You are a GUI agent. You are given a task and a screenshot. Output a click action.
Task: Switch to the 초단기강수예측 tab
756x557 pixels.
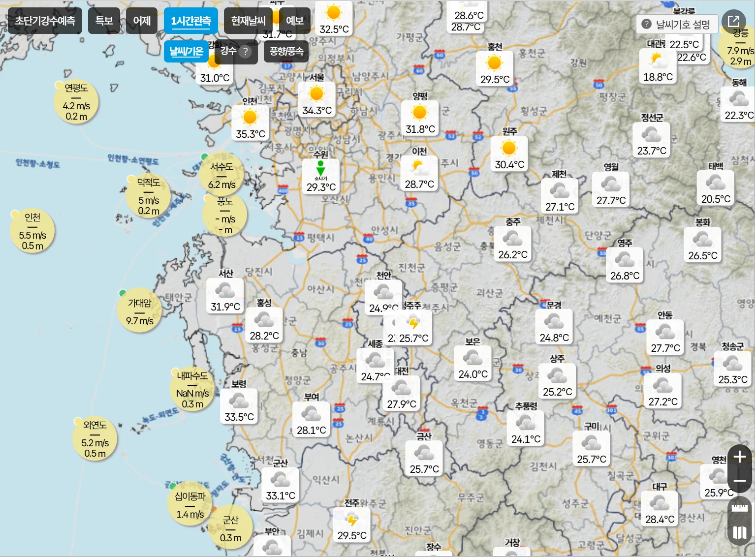45,21
